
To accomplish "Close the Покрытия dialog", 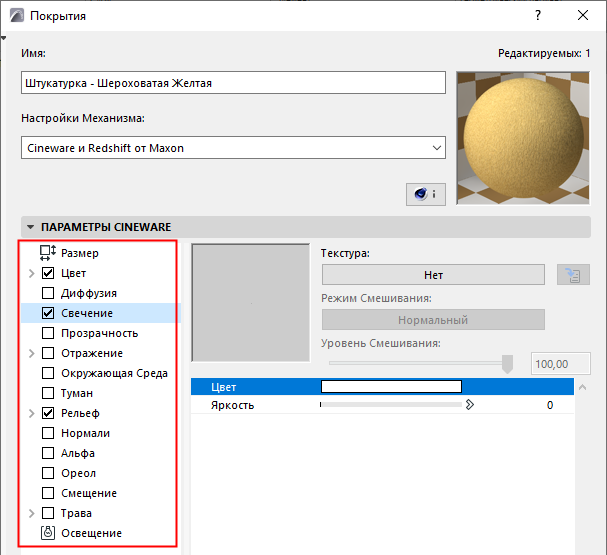I will 583,15.
